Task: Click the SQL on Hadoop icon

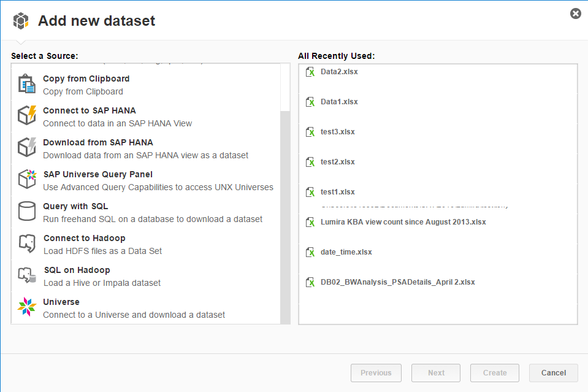Action: click(27, 275)
